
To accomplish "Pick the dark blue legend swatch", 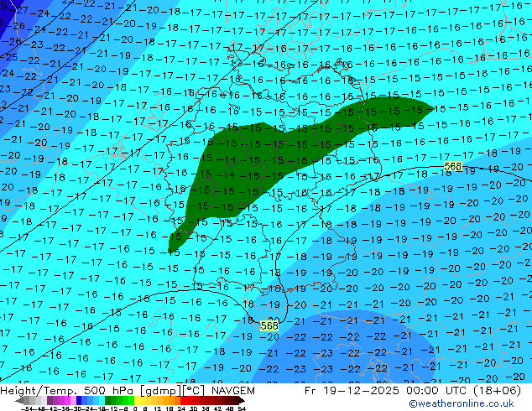I will click(79, 400).
